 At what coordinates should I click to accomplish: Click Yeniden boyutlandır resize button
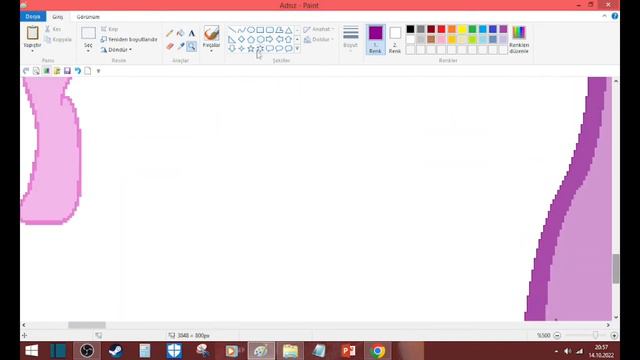click(x=129, y=39)
